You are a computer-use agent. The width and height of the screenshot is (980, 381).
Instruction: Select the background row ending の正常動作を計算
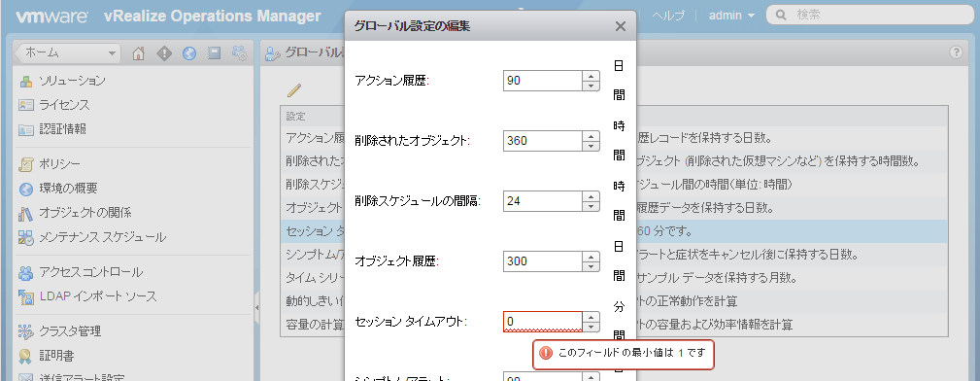614,301
